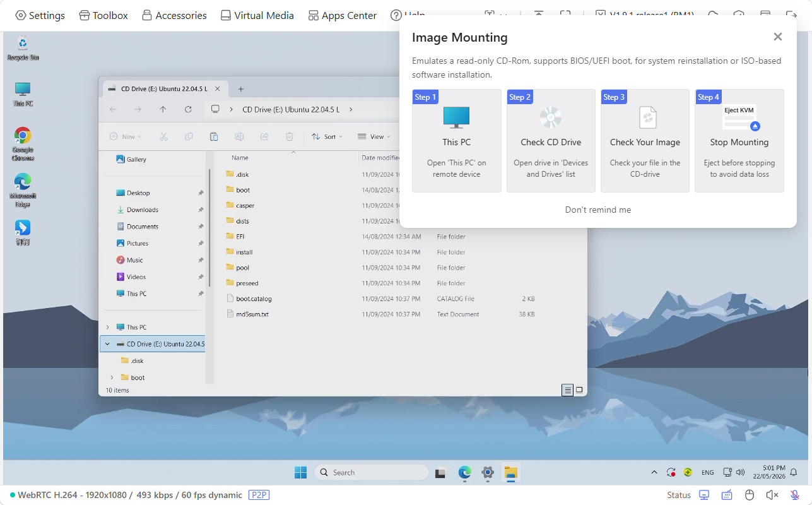Select the Step 4 Stop Mounting card
Image resolution: width=812 pixels, height=505 pixels.
(x=739, y=141)
